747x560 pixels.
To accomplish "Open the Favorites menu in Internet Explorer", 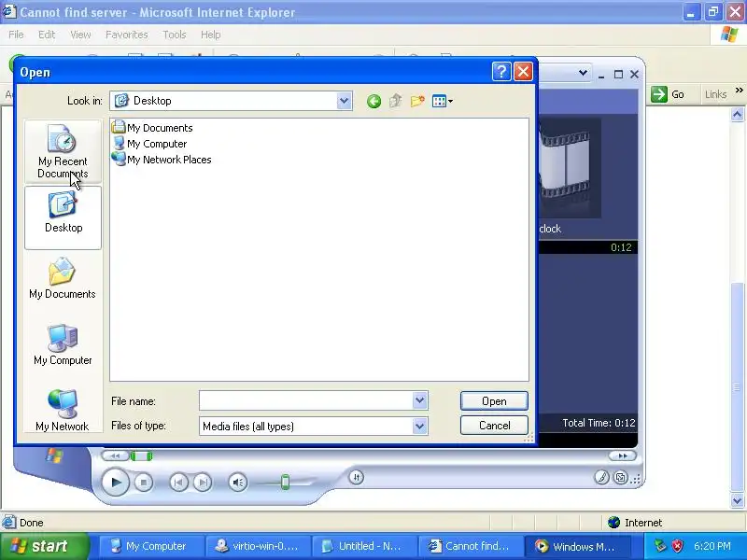I will tap(127, 35).
